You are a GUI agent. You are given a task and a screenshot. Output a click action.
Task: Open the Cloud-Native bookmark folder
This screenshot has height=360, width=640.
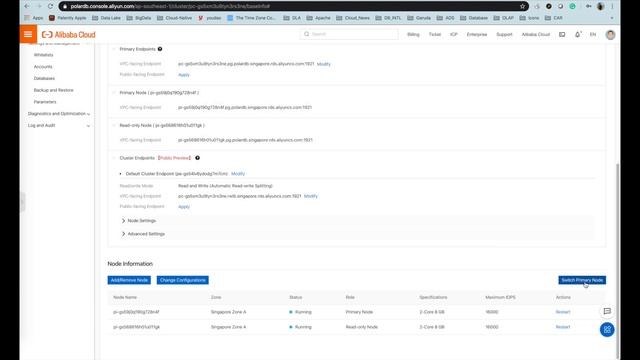175,18
